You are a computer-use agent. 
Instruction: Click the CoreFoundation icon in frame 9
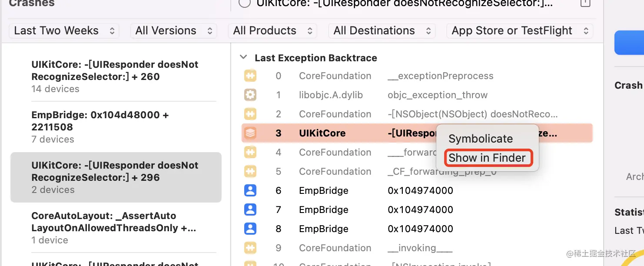point(250,248)
